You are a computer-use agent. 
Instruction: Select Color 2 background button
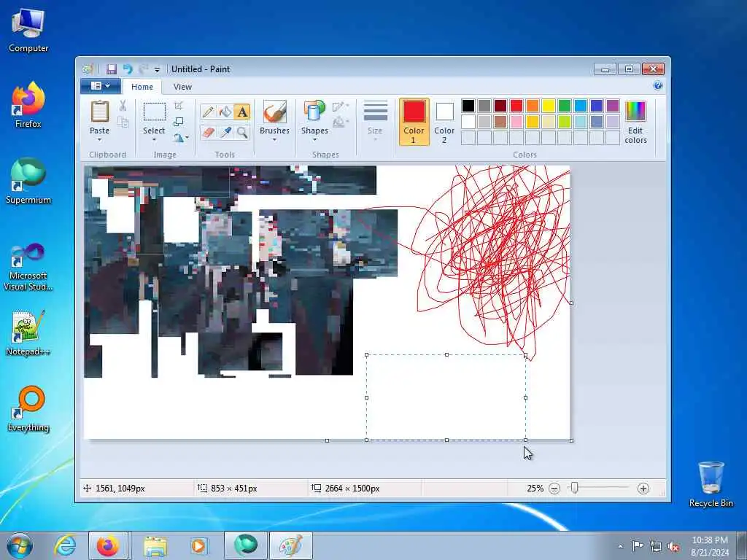(444, 122)
